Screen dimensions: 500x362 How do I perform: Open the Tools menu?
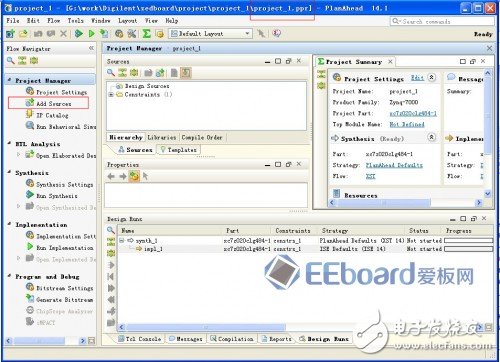76,21
